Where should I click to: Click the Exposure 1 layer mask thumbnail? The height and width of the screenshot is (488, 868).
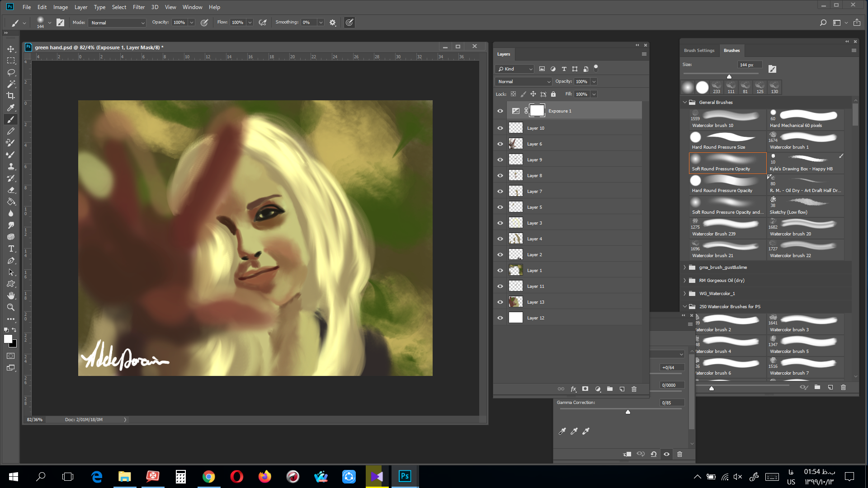(x=537, y=111)
